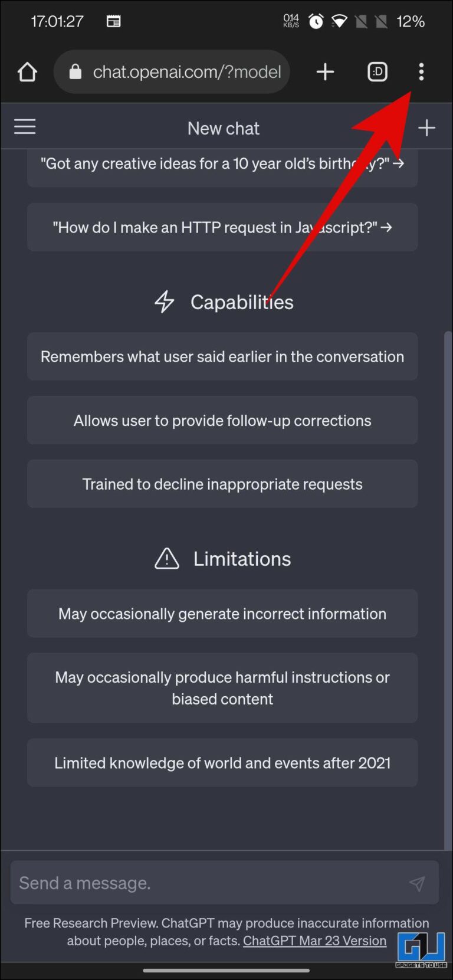Tap the 'May occasionally generate incorrect information' card
Screen dimensions: 453x980
point(222,614)
